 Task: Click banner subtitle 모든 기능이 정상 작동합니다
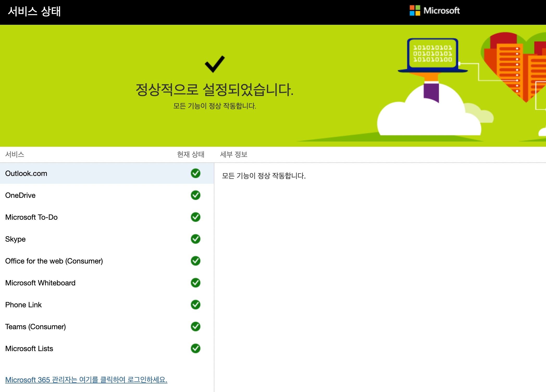215,106
